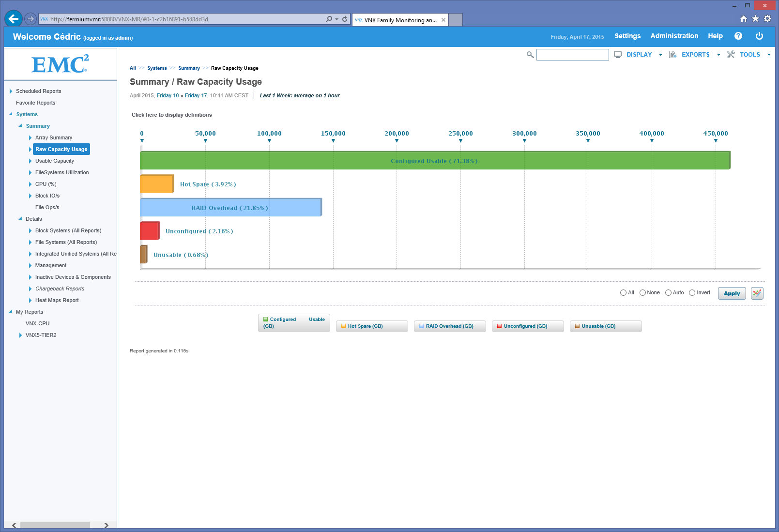Open the Administration menu

point(674,36)
